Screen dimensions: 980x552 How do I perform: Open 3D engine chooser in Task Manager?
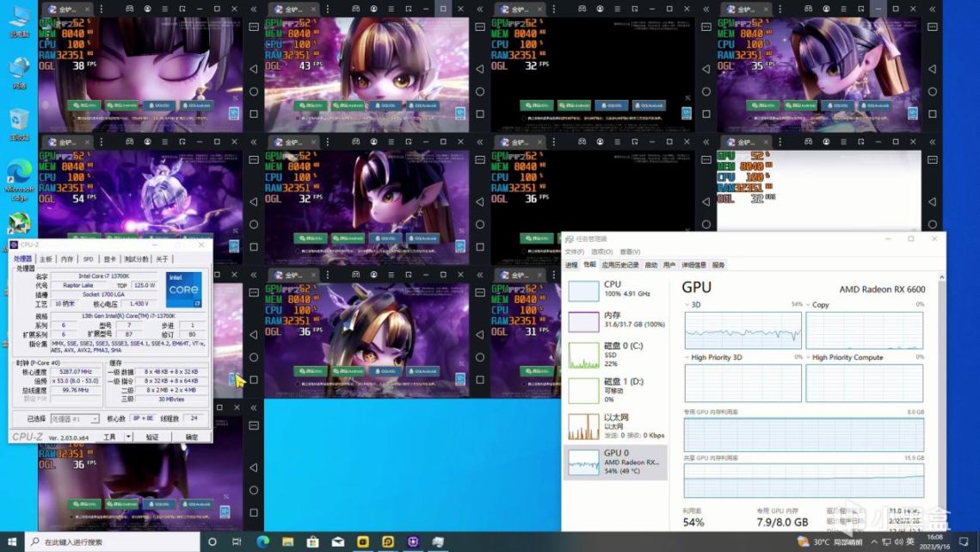688,305
